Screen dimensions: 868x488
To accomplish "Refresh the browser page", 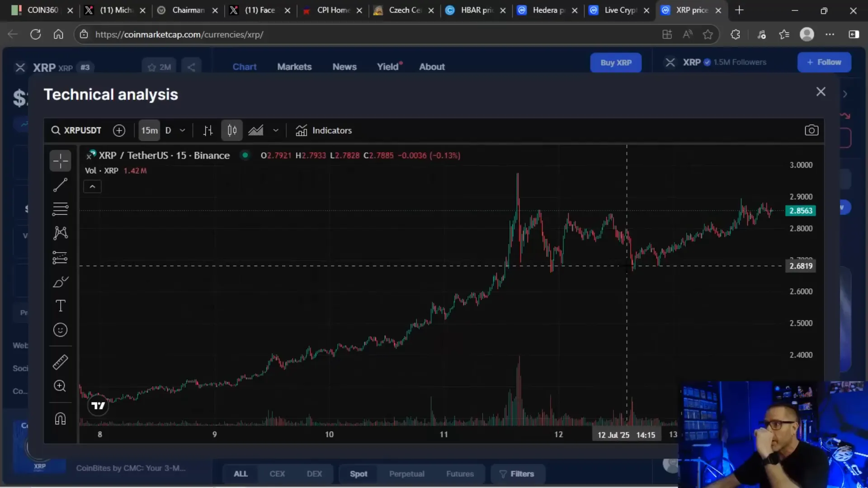I will (35, 34).
